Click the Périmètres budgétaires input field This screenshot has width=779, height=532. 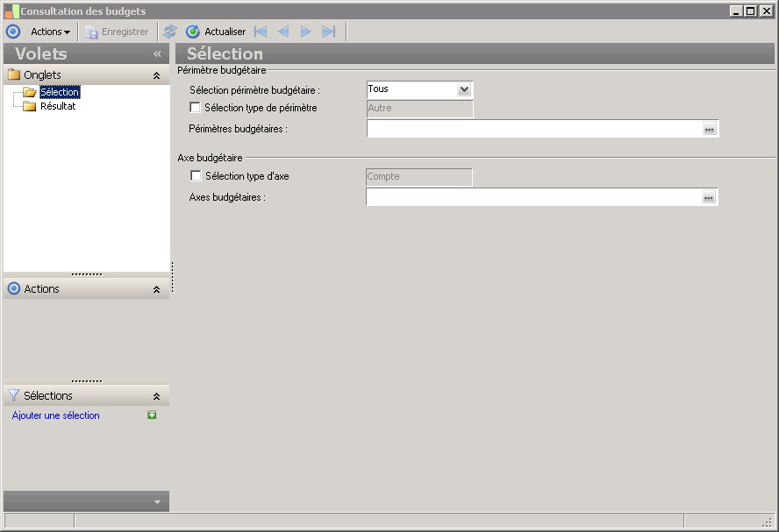click(534, 129)
